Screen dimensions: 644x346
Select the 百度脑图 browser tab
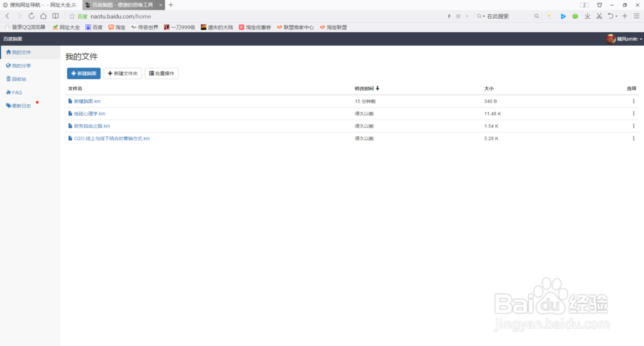pos(122,5)
